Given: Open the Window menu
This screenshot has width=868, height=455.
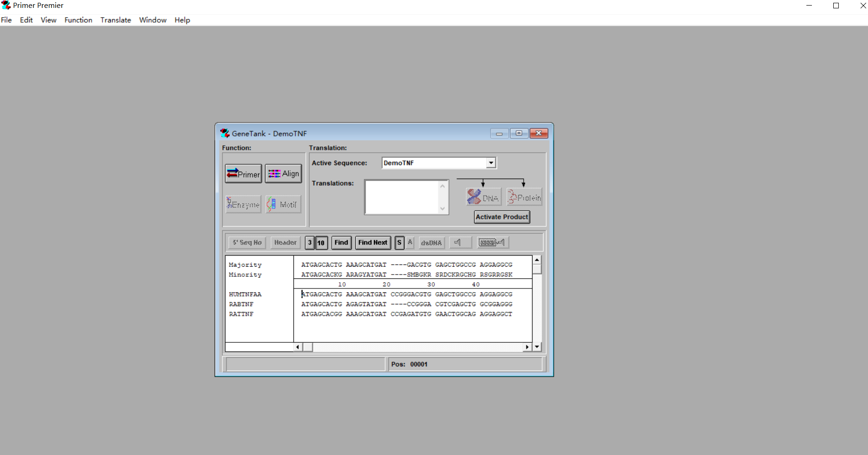Looking at the screenshot, I should coord(153,20).
